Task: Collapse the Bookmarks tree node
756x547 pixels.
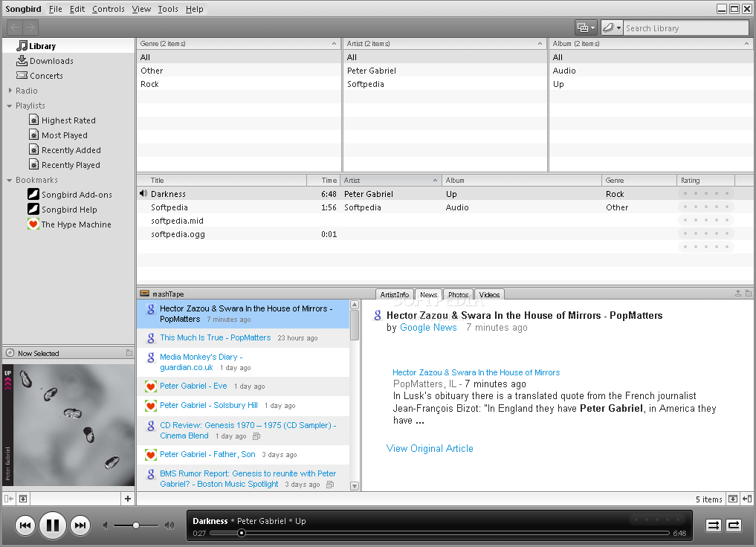Action: [9, 181]
